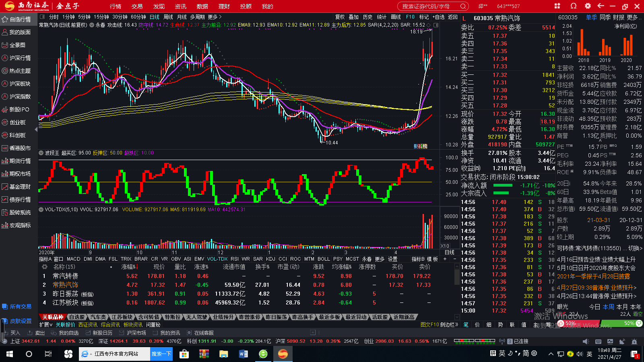Screen dimensions: 644x362
Task: Click the plus button in indicator bar
Action: (x=445, y=259)
